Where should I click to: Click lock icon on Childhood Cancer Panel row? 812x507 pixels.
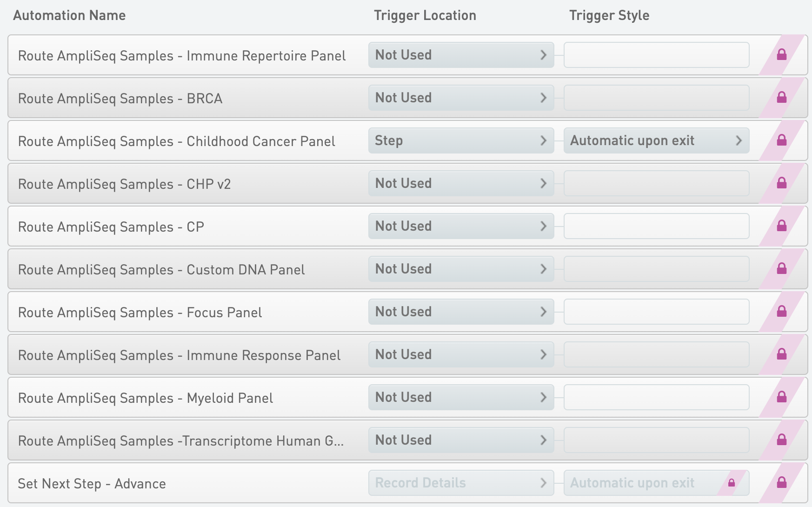781,140
